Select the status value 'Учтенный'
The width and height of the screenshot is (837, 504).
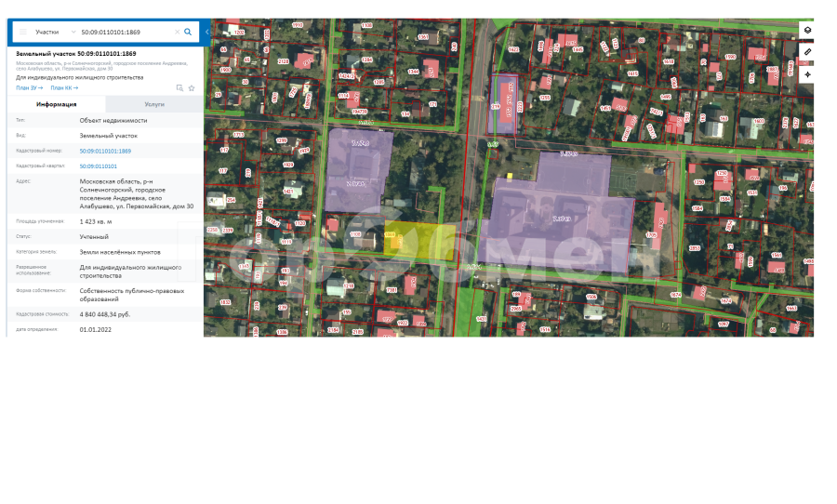pyautogui.click(x=94, y=236)
